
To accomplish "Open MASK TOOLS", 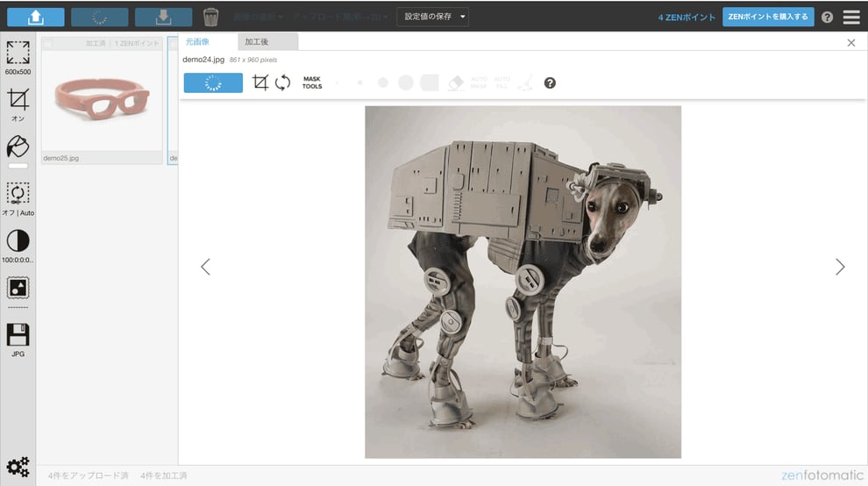I will point(312,82).
